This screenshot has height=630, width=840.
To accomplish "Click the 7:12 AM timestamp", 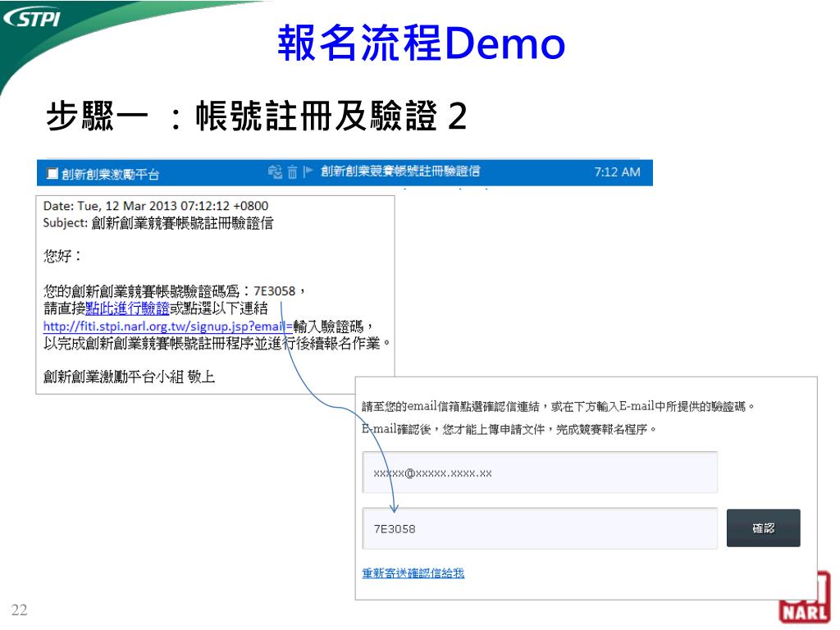I will tap(617, 172).
